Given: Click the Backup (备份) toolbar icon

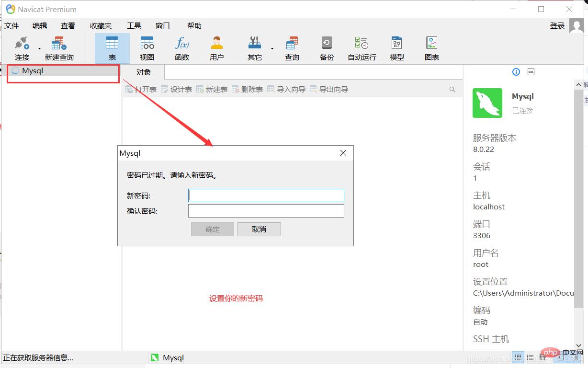Looking at the screenshot, I should click(327, 44).
